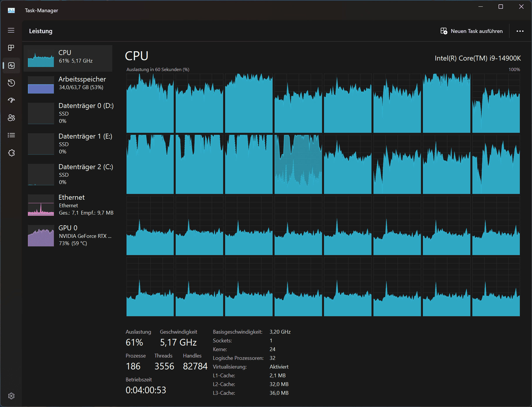
Task: Click the Kerne value 24
Action: coord(273,349)
